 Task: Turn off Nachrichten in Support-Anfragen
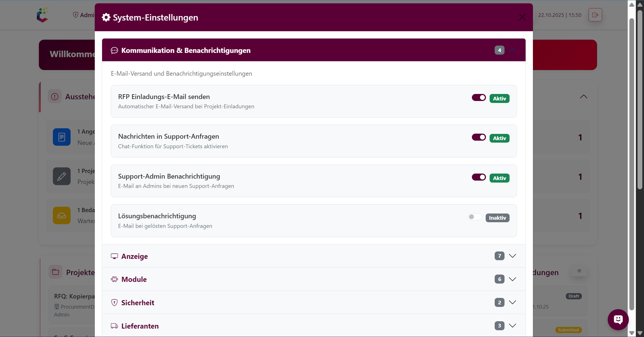[x=479, y=137]
